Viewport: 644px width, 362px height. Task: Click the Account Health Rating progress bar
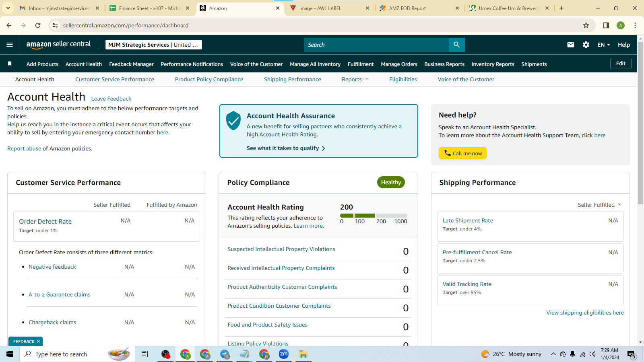(x=374, y=216)
